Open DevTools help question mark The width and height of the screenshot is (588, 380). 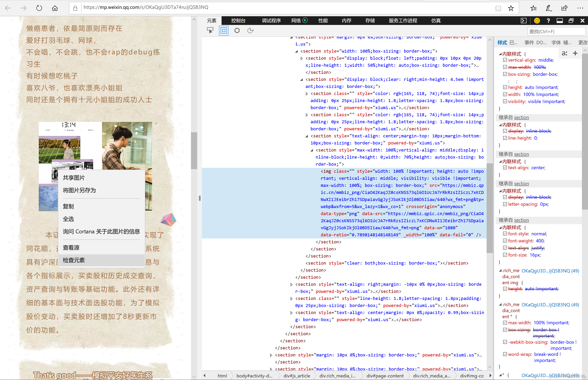pos(548,21)
